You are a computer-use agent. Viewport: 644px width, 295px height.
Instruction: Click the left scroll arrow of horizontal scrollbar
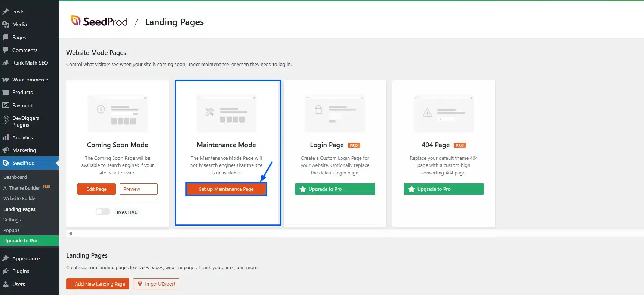pos(70,233)
